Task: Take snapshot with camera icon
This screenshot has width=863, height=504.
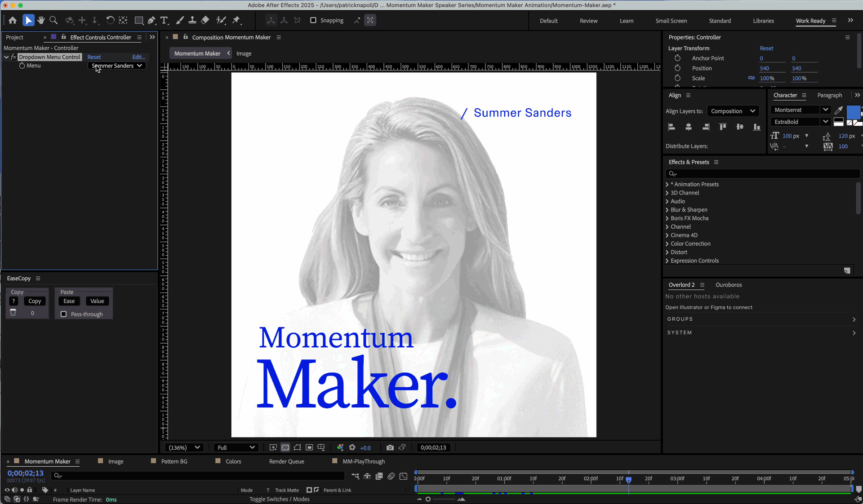Action: coord(390,447)
